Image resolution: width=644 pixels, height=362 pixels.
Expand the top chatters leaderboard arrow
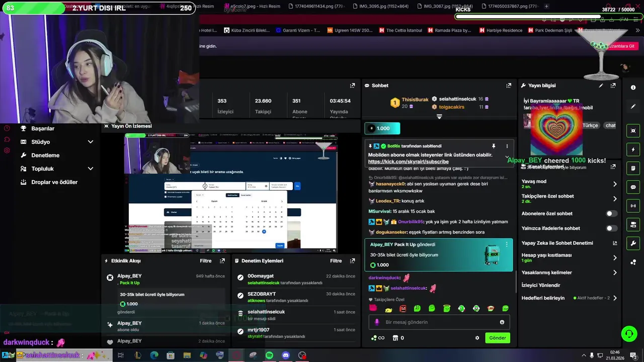439,117
